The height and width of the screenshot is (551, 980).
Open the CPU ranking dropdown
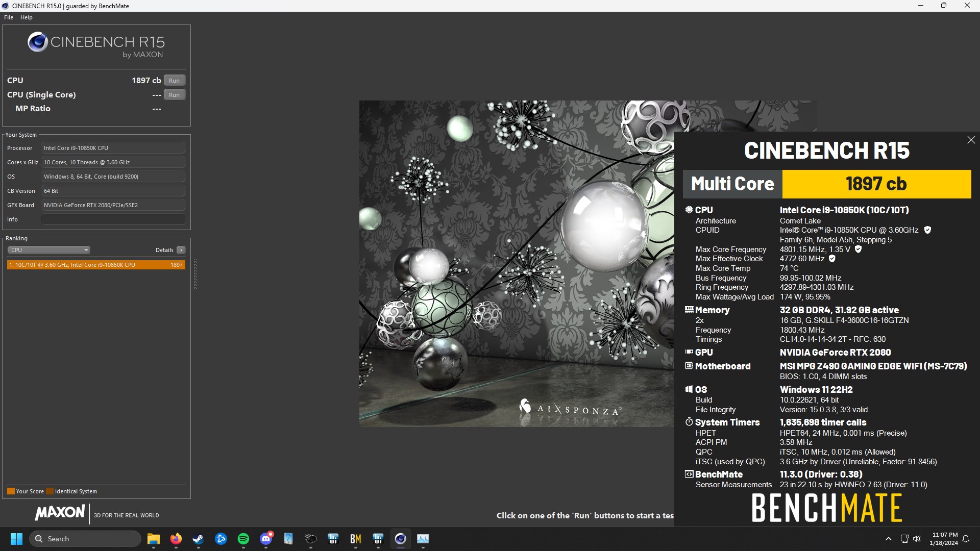pos(49,250)
